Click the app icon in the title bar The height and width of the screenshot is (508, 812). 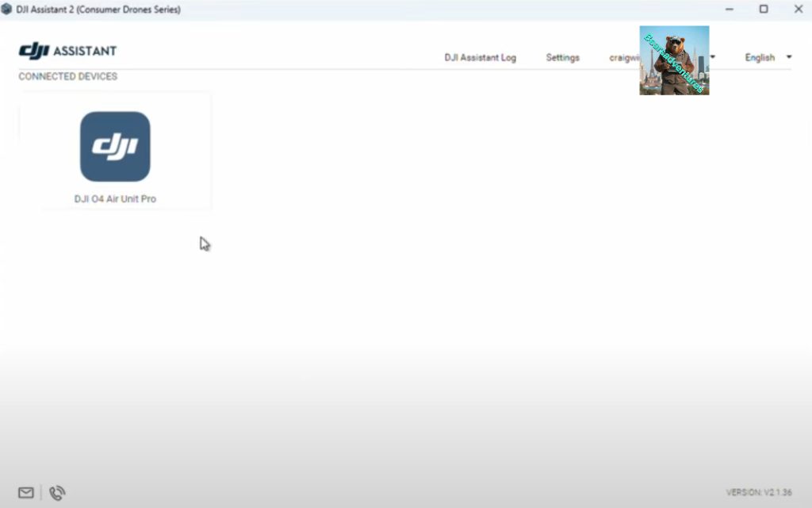(7, 10)
